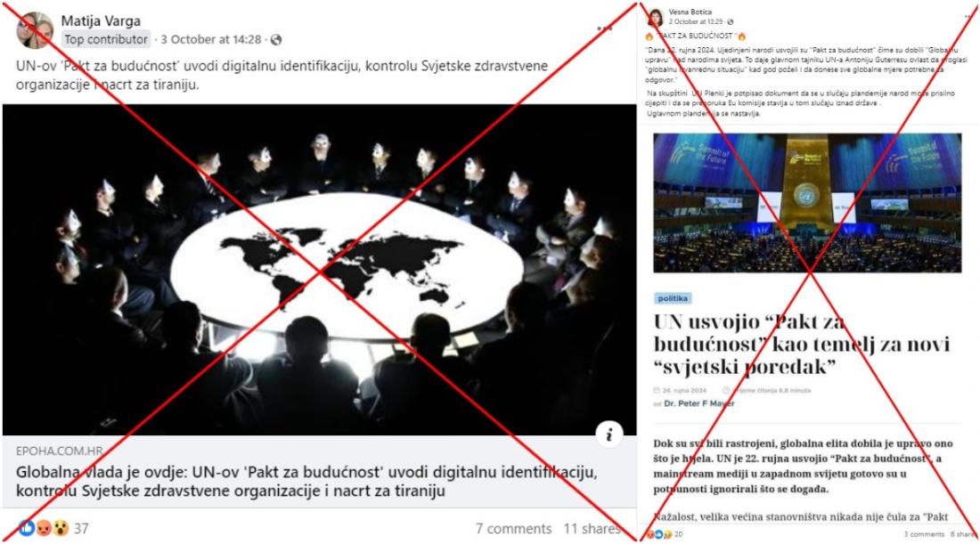
Task: Open the three-dot menu on Matija Varga's post
Action: tap(604, 28)
